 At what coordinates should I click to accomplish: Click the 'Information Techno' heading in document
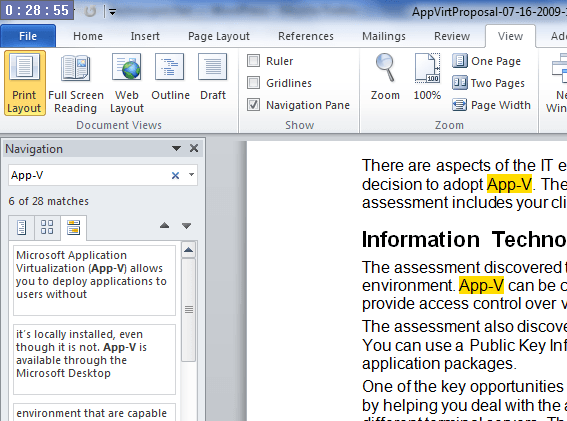coord(464,239)
